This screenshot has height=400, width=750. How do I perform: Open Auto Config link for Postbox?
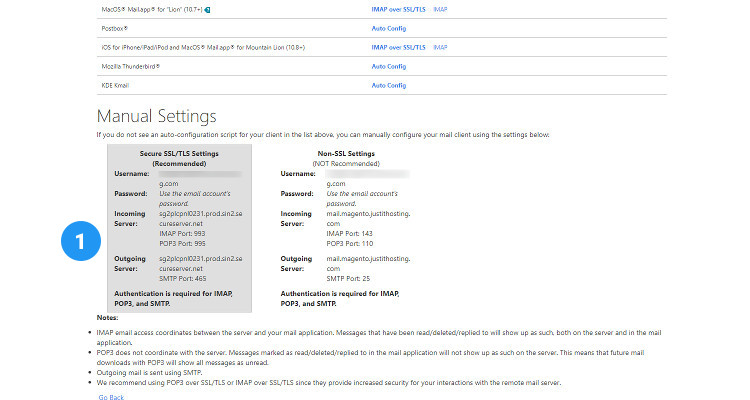tap(388, 28)
